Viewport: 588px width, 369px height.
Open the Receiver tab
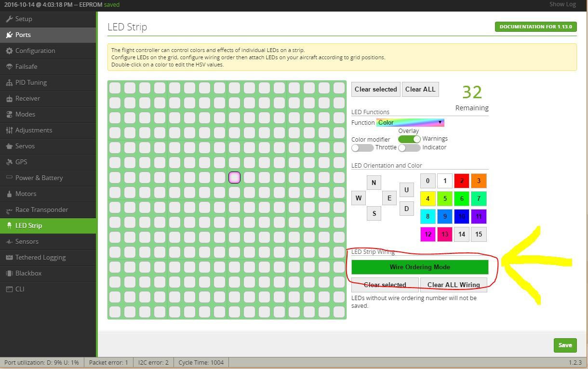(x=48, y=98)
